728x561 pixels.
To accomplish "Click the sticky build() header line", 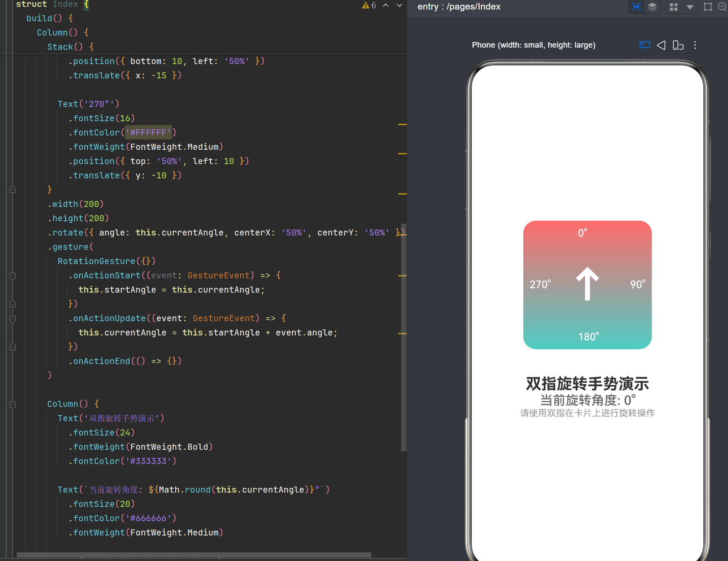I will 50,18.
